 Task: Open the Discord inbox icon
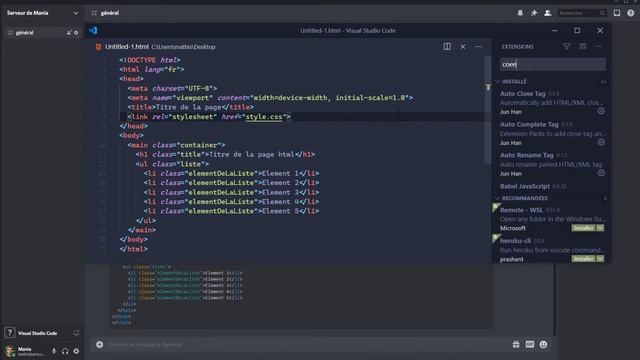point(617,13)
